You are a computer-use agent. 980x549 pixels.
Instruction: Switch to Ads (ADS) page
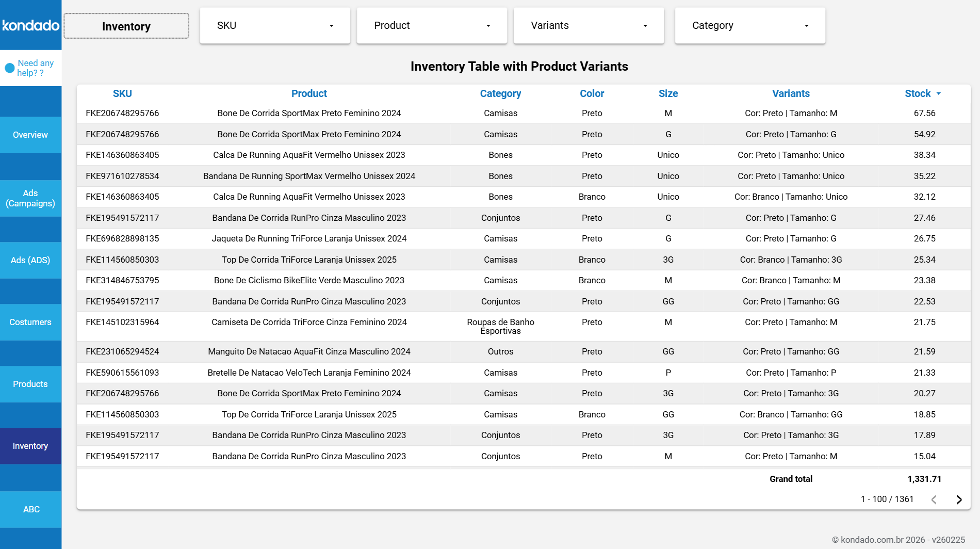tap(30, 260)
